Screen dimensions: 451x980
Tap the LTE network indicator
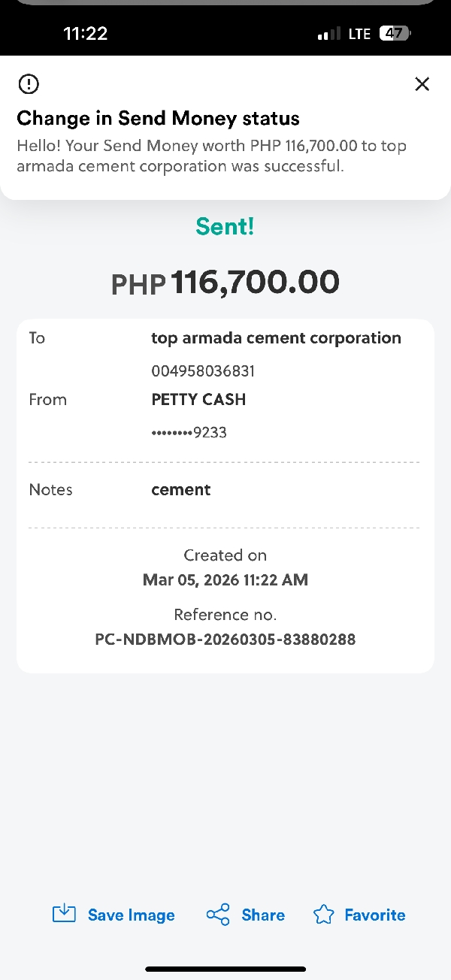pyautogui.click(x=359, y=34)
